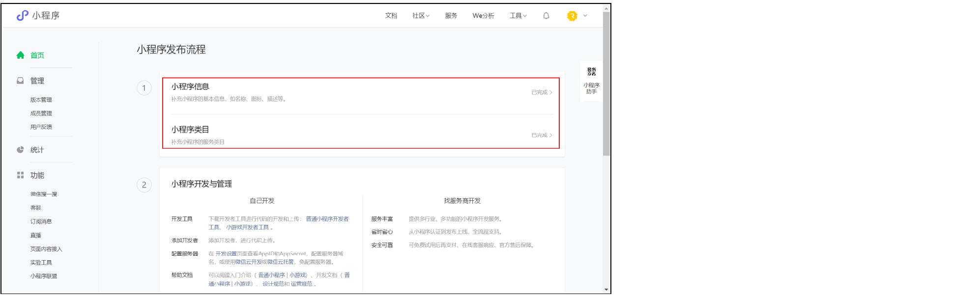Open the 微信云托管 link
980x296 pixels.
point(280,262)
